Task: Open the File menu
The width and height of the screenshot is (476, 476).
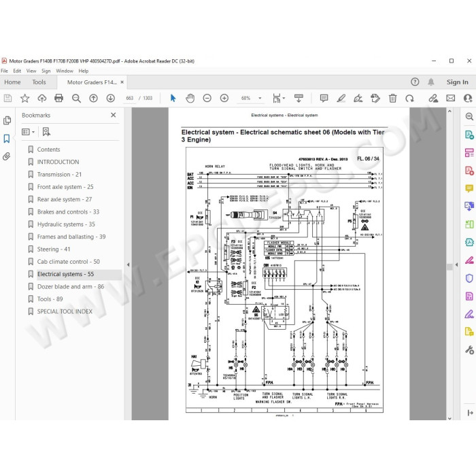Action: (x=5, y=71)
